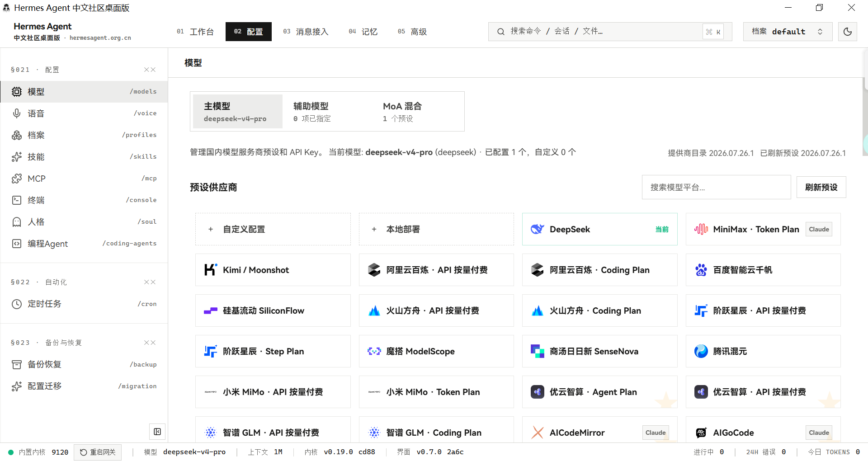Select 智谱 GLM · API 按量付费 provider
Image resolution: width=868 pixels, height=461 pixels.
273,430
